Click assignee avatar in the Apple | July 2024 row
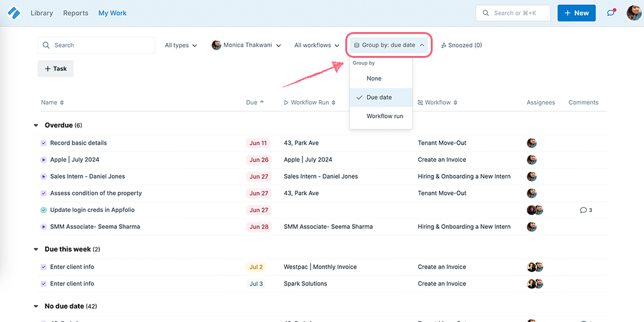 [x=532, y=160]
